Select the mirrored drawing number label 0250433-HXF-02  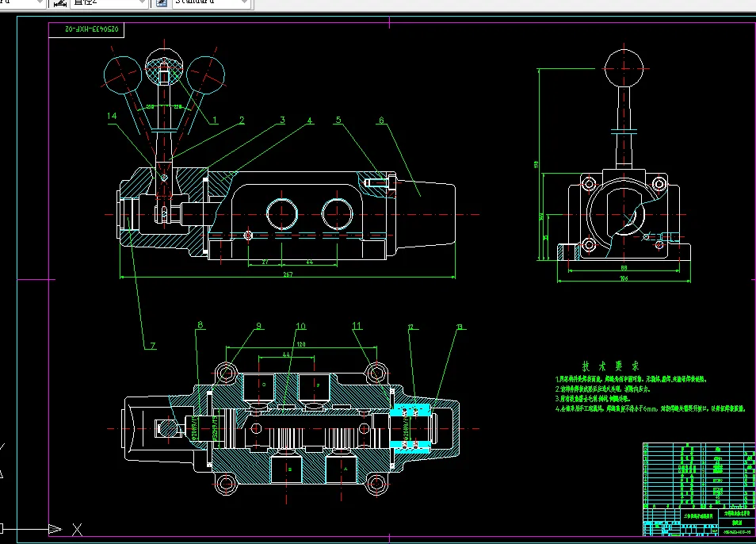coord(92,29)
